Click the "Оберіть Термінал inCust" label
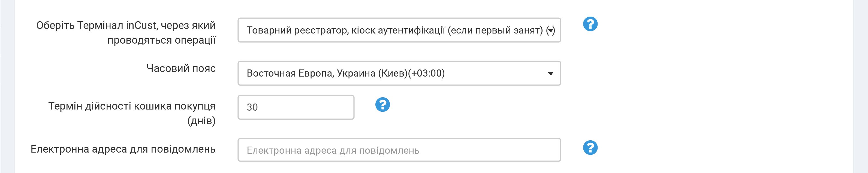 coord(126,25)
